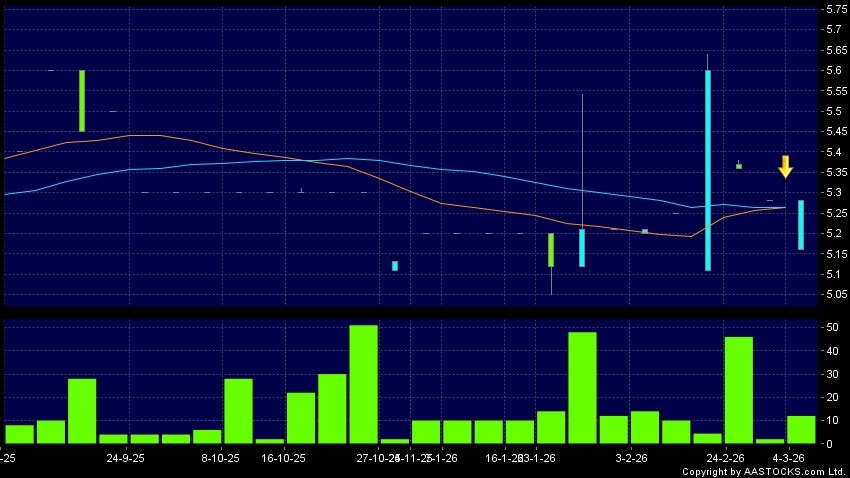The image size is (850, 478).
Task: Select the rightmost cyan candlestick
Action: click(x=801, y=225)
